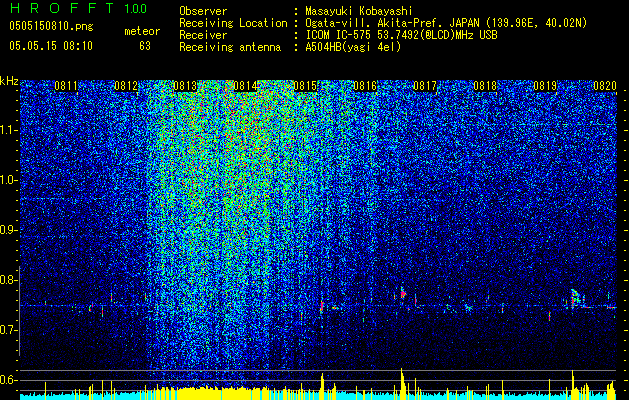Click the 0811 time marker
The width and height of the screenshot is (629, 400).
[x=66, y=86]
